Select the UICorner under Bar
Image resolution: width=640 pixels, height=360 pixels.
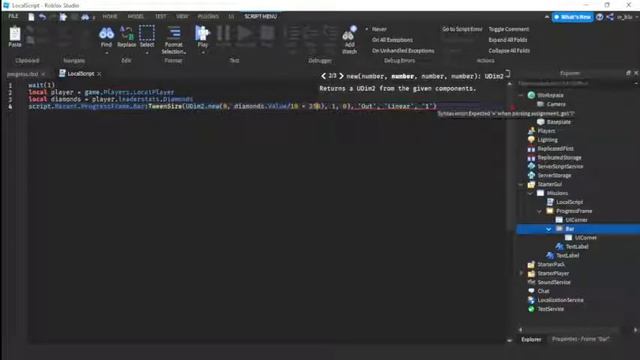coord(585,238)
